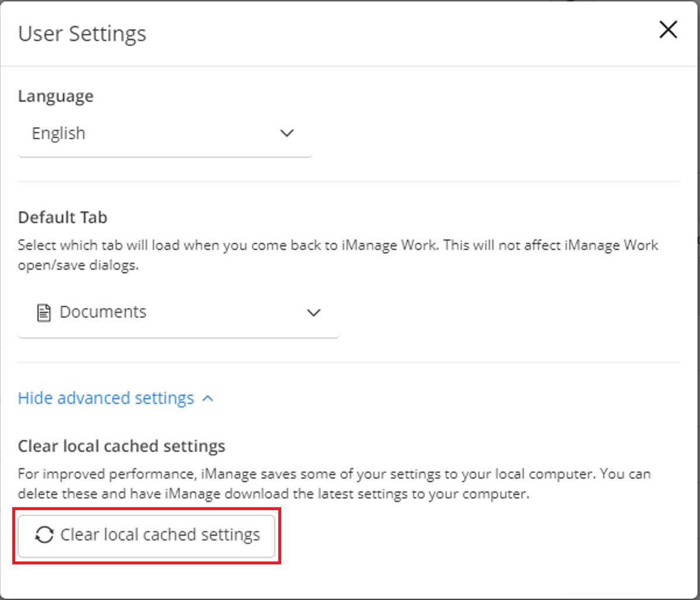Click the document page icon beside Documents
This screenshot has width=700, height=600.
pos(44,313)
